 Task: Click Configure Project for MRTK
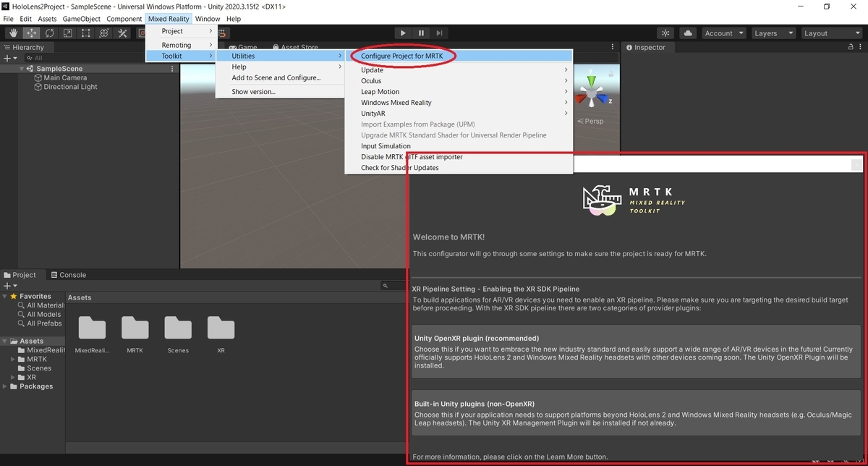(459, 56)
